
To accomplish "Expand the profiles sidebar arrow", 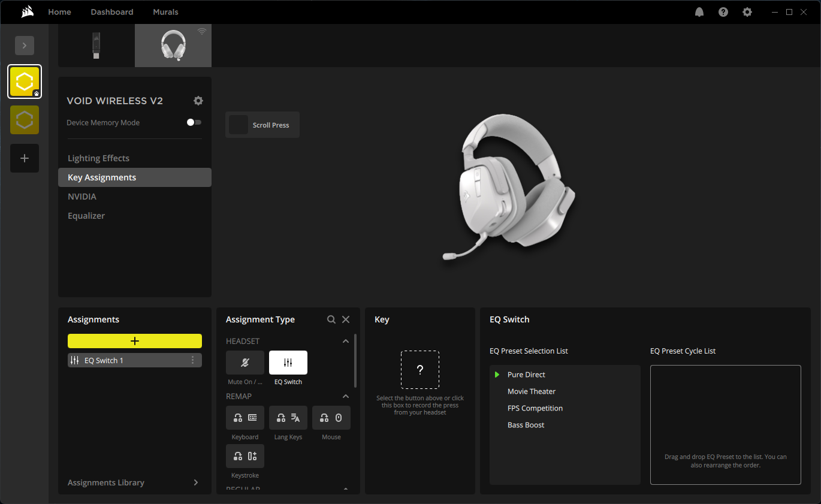I will tap(25, 46).
